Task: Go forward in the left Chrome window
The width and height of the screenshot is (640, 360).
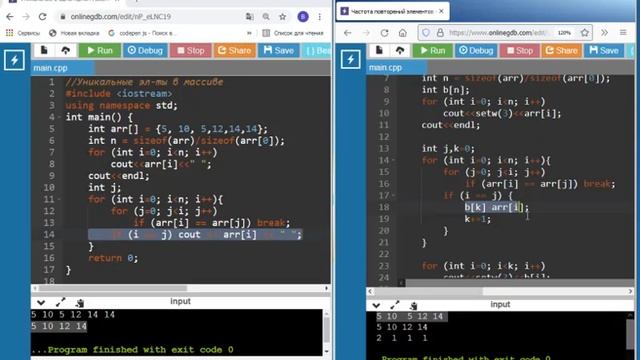Action: point(26,17)
